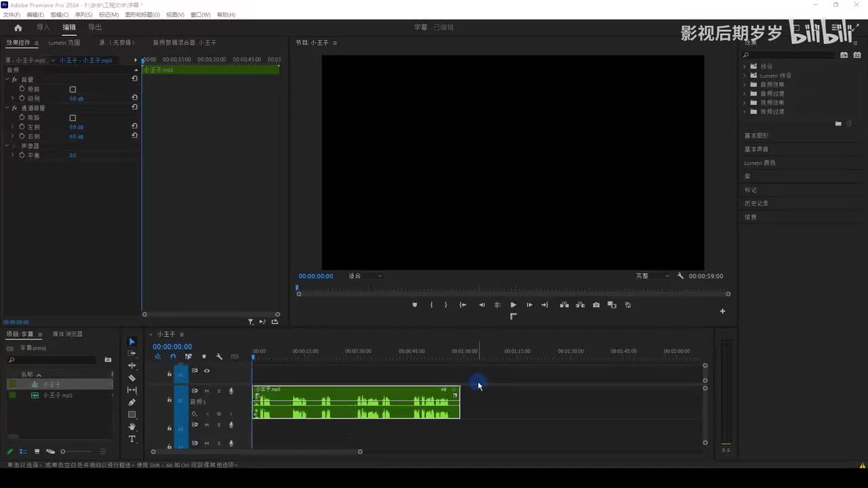Toggle bypass checkbox under 通道音量

pyautogui.click(x=73, y=118)
